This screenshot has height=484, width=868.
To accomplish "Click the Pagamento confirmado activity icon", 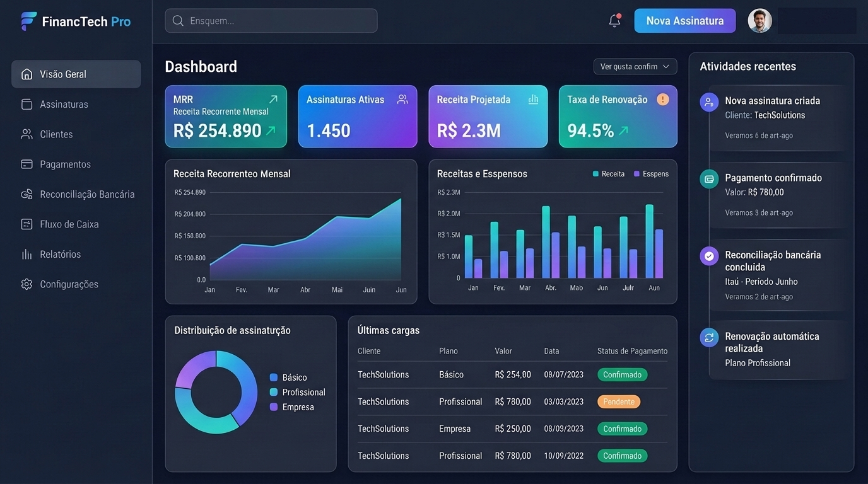I will click(709, 179).
